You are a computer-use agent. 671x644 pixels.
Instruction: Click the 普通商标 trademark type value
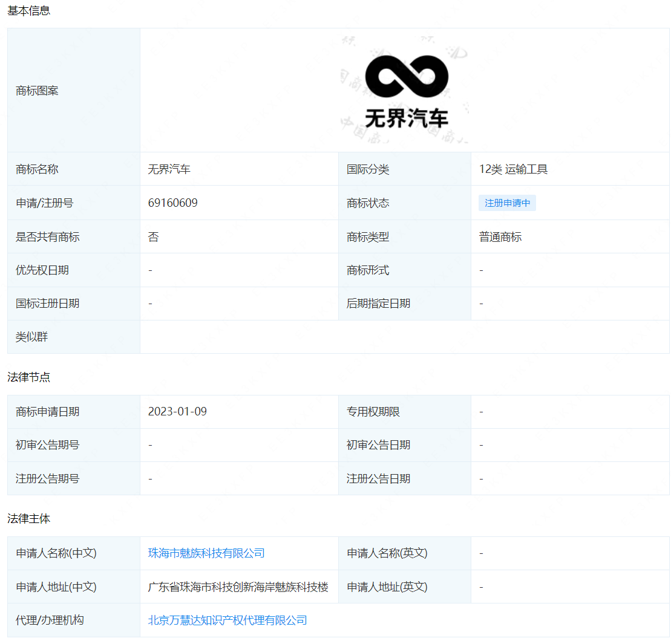pyautogui.click(x=500, y=237)
